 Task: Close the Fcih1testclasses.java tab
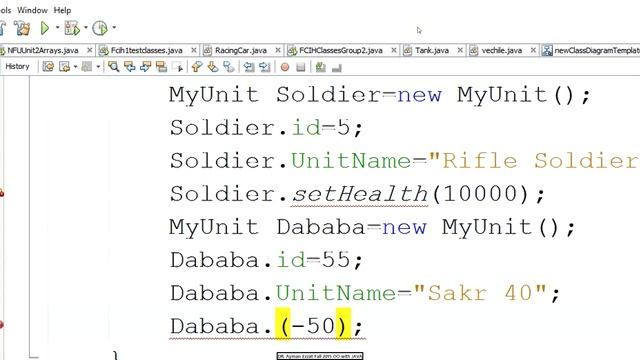click(193, 50)
